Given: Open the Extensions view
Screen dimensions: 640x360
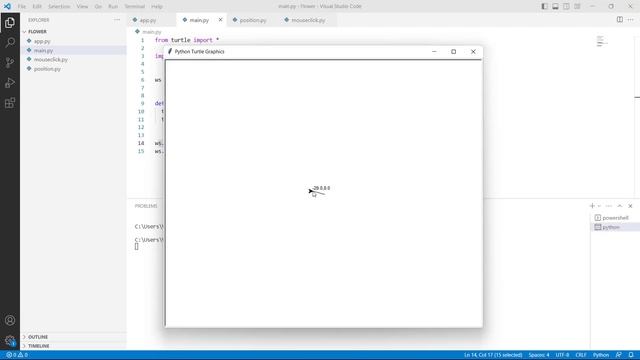Looking at the screenshot, I should (10, 103).
